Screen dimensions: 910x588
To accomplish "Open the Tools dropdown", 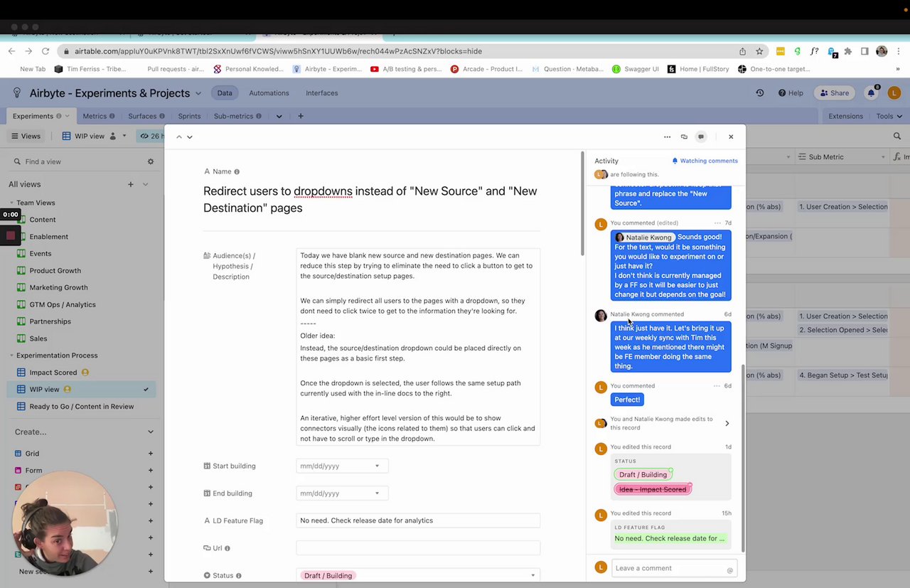I will point(889,116).
